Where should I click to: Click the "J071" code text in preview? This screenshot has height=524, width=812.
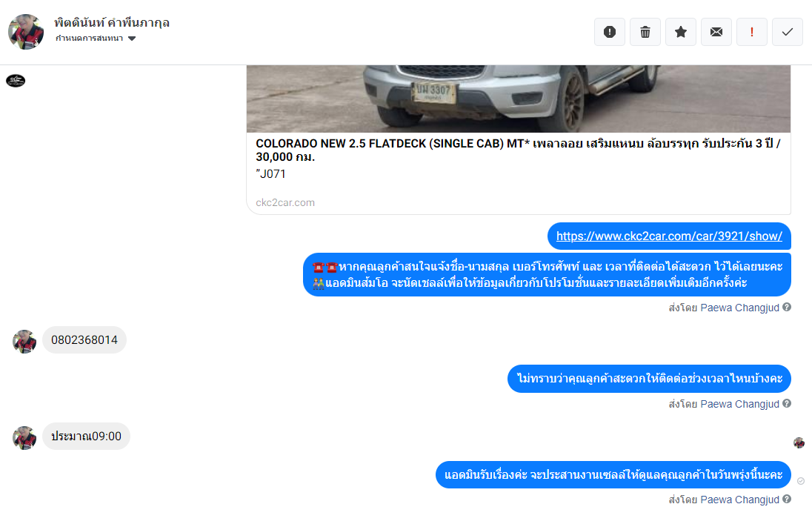click(x=271, y=174)
